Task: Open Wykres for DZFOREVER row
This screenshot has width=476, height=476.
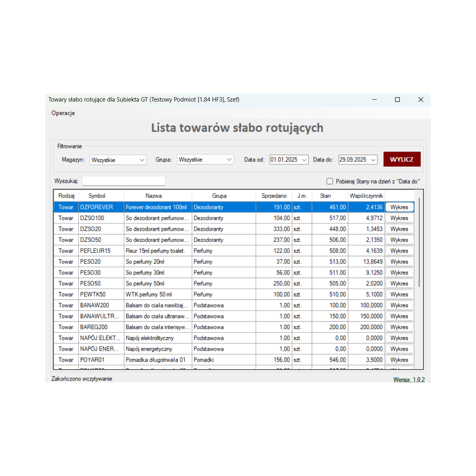Action: (399, 207)
